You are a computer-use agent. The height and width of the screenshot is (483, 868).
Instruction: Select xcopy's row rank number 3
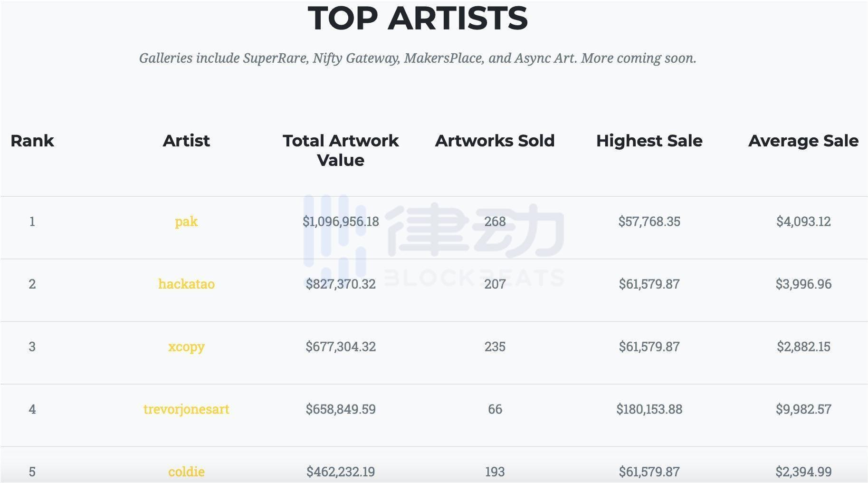pos(32,347)
